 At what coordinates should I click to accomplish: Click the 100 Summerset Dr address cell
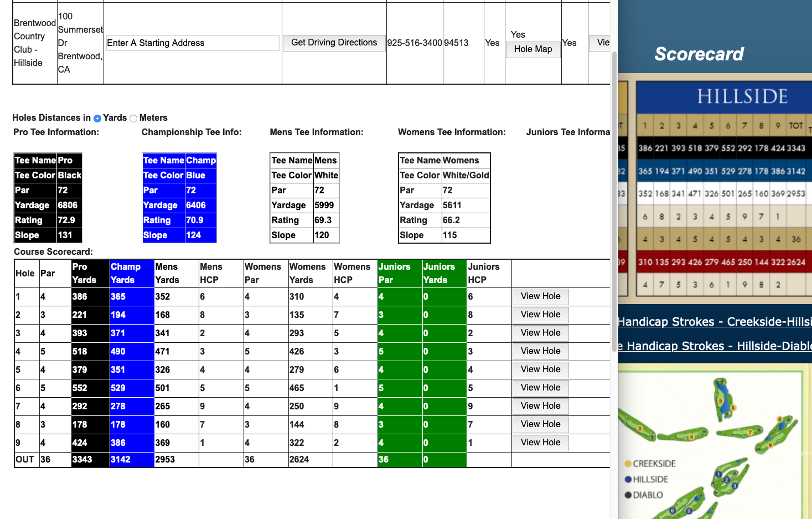(x=80, y=43)
